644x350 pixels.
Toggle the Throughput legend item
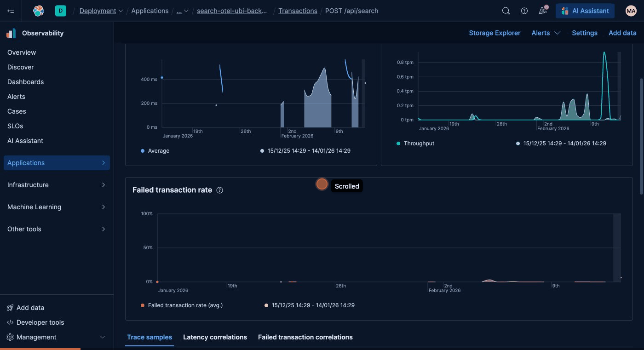tap(415, 143)
